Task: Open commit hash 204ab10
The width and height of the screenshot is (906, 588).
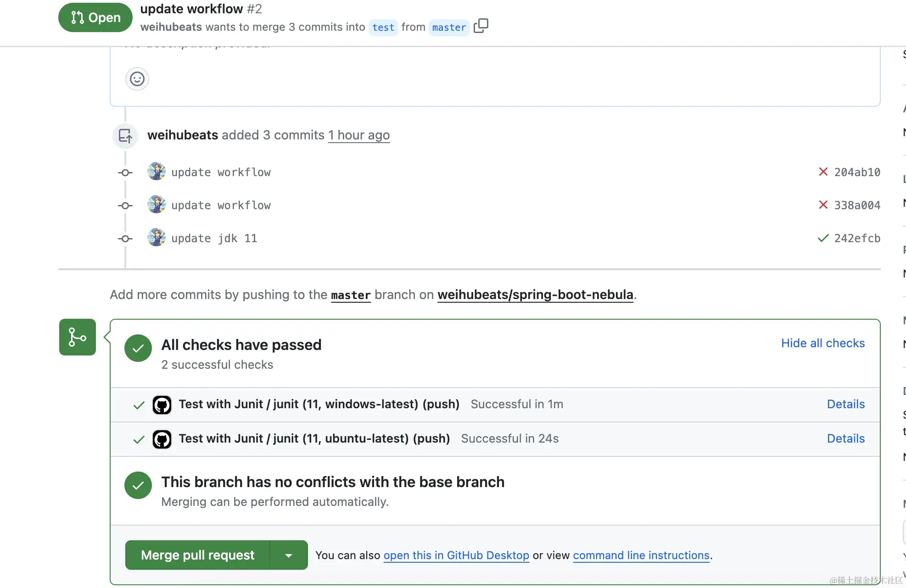Action: [x=857, y=172]
